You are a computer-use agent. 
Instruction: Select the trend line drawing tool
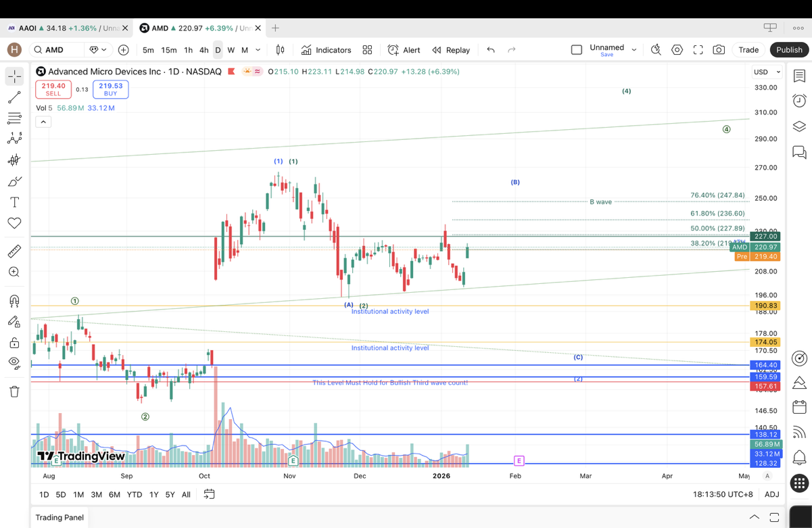14,98
